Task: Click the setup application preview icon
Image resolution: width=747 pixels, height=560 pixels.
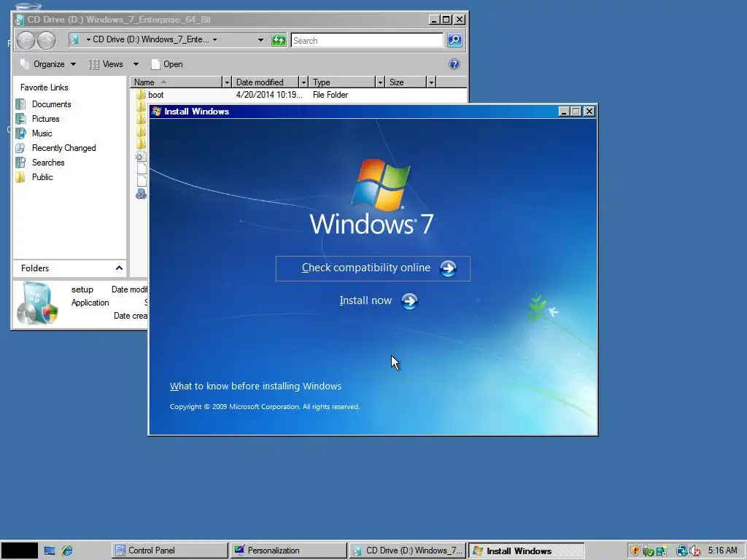Action: 38,303
